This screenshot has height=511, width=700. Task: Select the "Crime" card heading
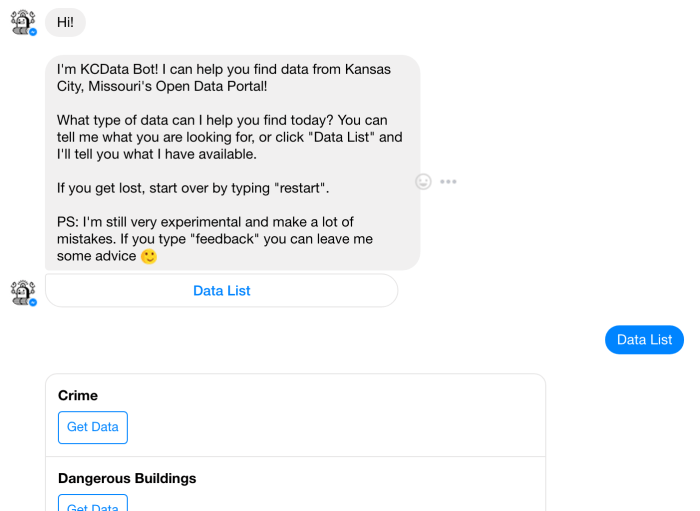[x=78, y=396]
